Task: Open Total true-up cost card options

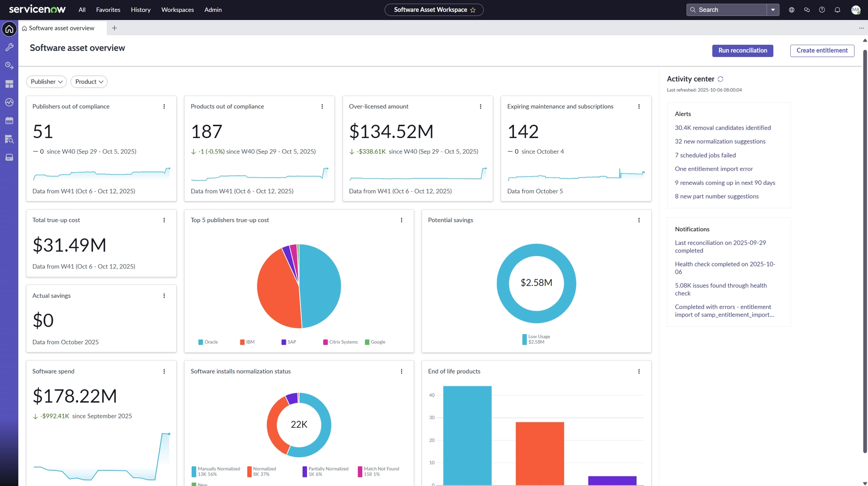Action: [x=164, y=220]
